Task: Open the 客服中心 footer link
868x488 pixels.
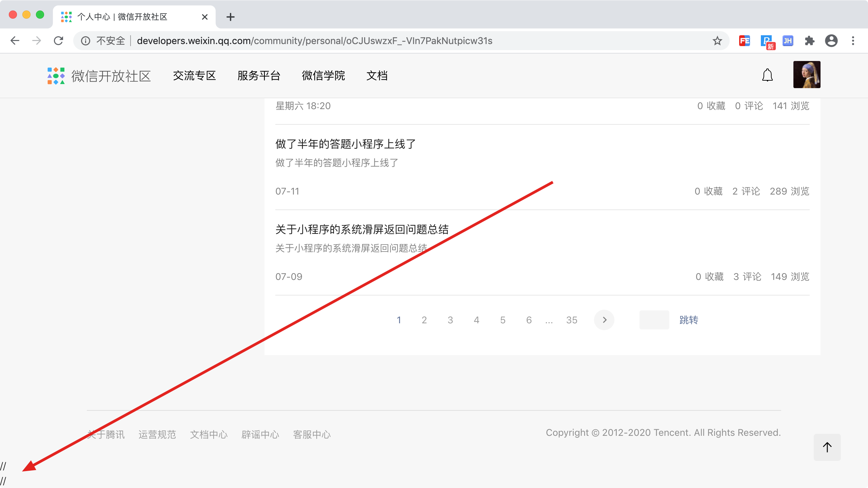Action: point(312,434)
